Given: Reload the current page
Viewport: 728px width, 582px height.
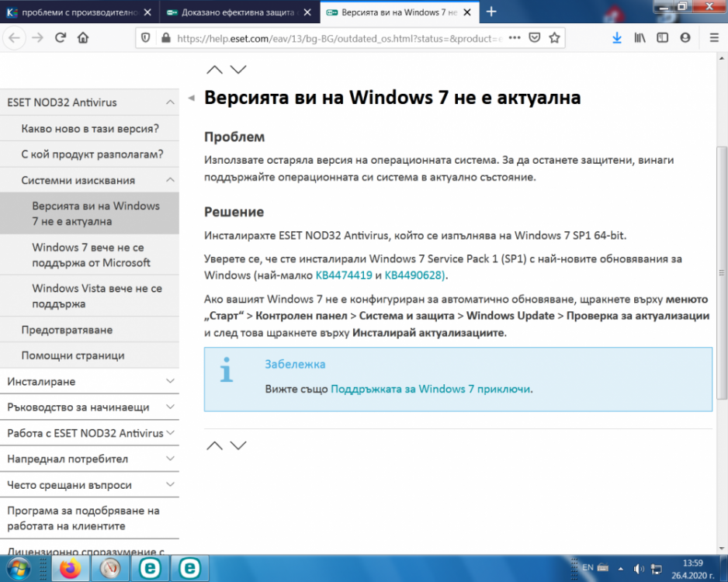Looking at the screenshot, I should pyautogui.click(x=61, y=37).
